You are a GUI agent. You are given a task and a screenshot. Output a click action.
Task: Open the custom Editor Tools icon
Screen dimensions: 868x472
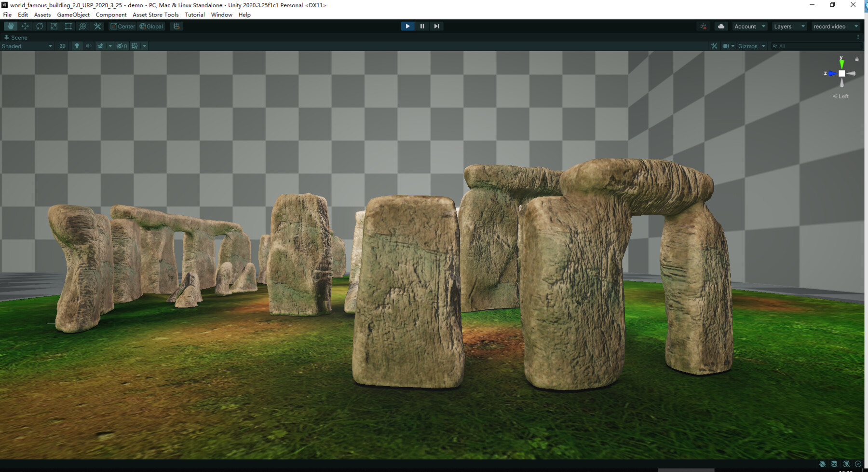point(97,26)
